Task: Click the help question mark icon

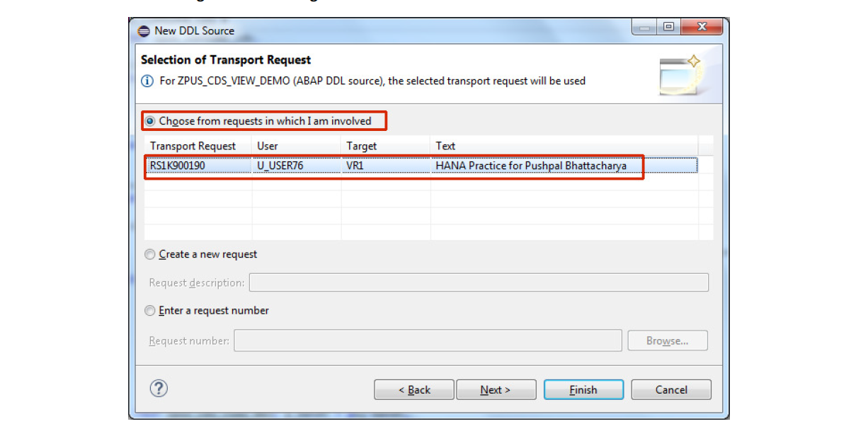Action: point(158,389)
